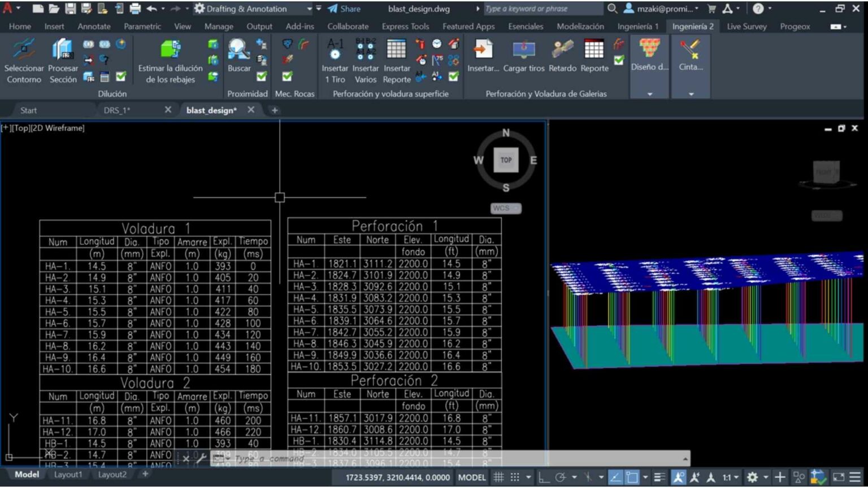Open the Drafting & Annotation workspace dropdown

[309, 8]
